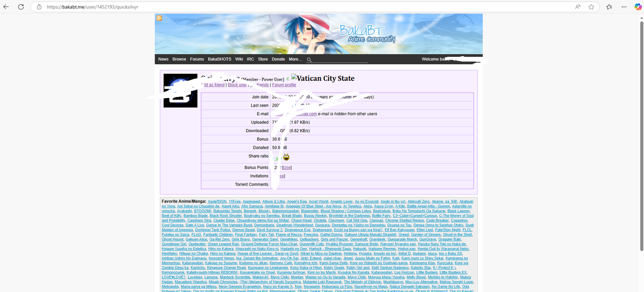Click the Block user link
The image size is (644, 292).
coord(237,85)
